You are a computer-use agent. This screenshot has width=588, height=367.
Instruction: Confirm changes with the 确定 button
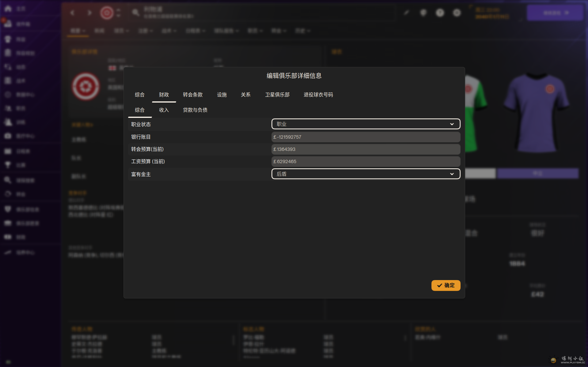pyautogui.click(x=446, y=285)
